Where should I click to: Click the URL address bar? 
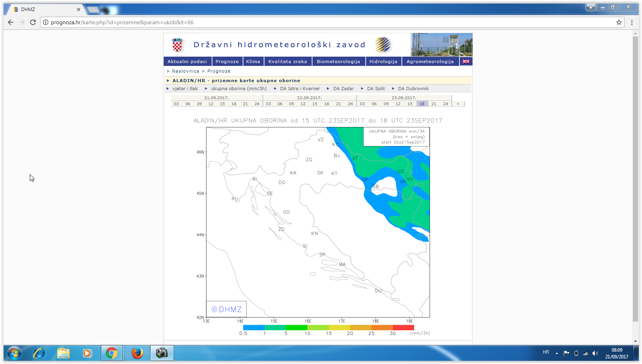318,22
